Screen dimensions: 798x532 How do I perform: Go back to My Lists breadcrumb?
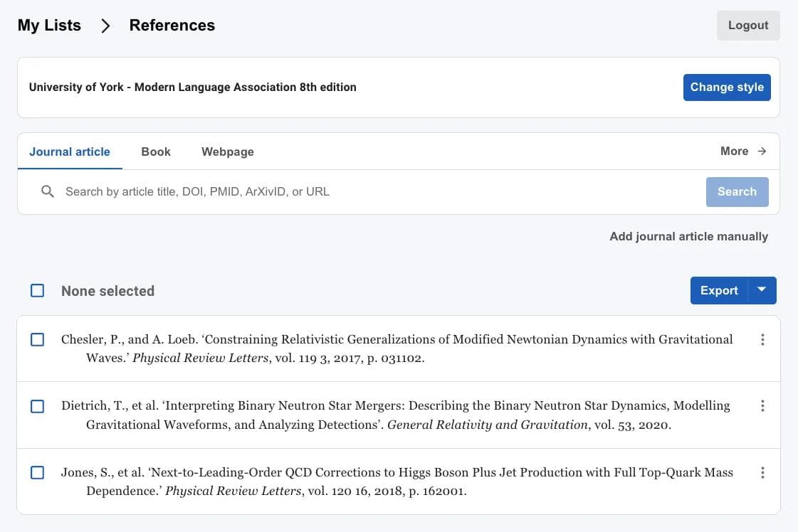pyautogui.click(x=49, y=26)
